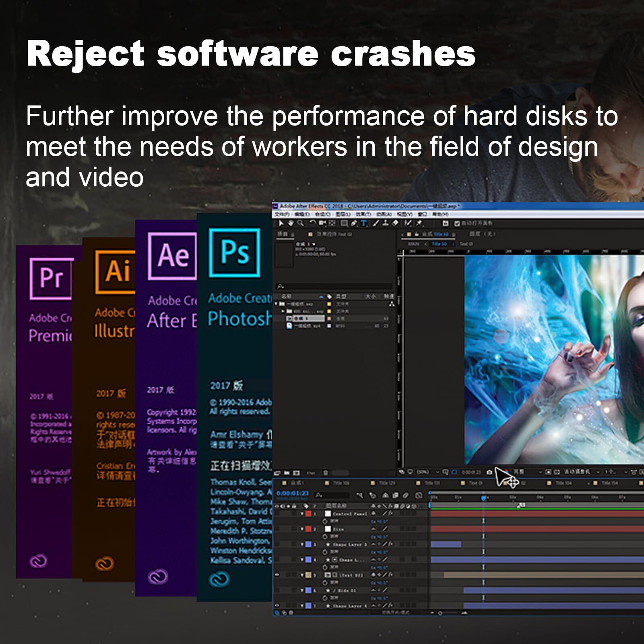The width and height of the screenshot is (644, 644).
Task: Choose the Zoom magnifier tool
Action: pos(300,223)
